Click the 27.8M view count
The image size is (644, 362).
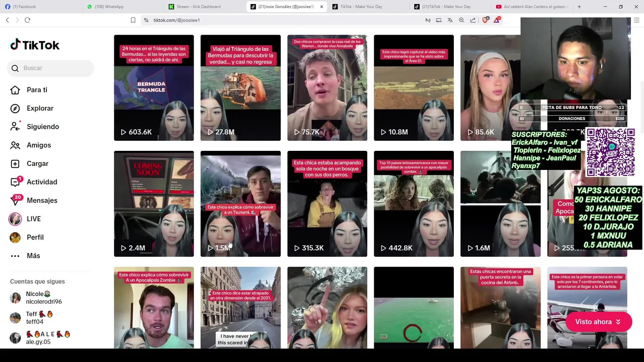click(x=225, y=132)
